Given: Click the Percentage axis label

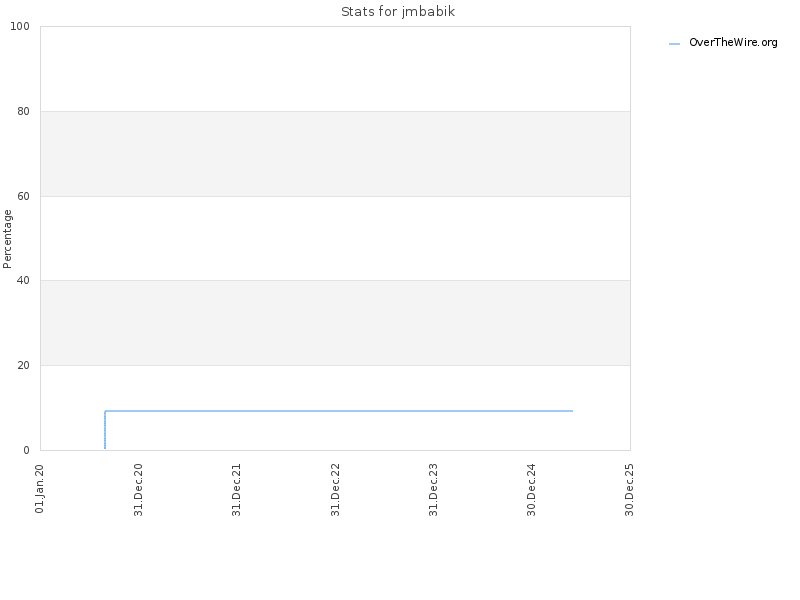Looking at the screenshot, I should (x=7, y=239).
